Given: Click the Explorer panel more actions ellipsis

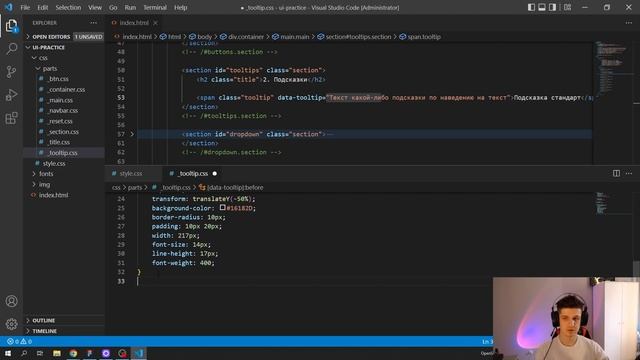Looking at the screenshot, I should click(94, 23).
